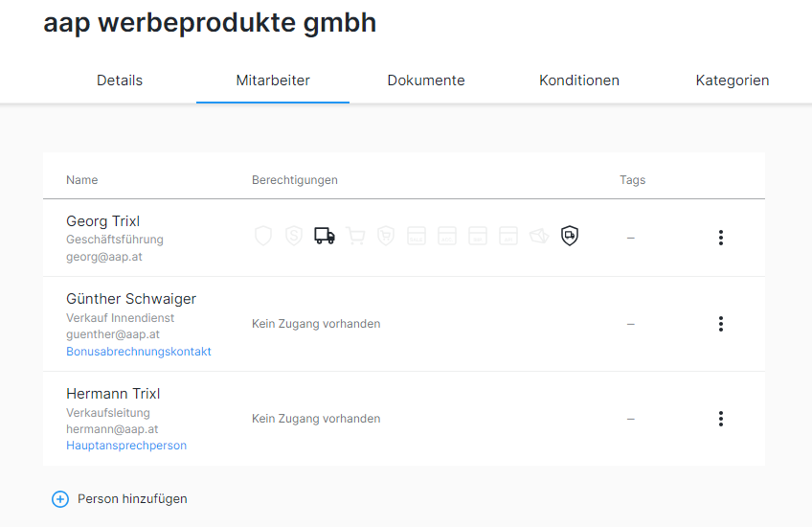This screenshot has width=812, height=527.
Task: Go to the Kategorien tab
Action: (733, 80)
